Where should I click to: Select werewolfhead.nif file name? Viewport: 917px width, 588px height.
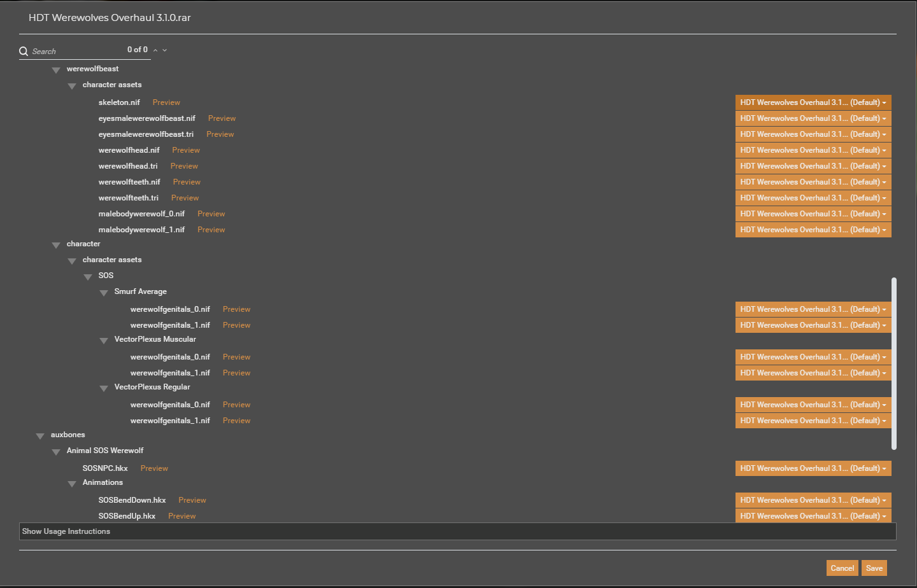(129, 150)
